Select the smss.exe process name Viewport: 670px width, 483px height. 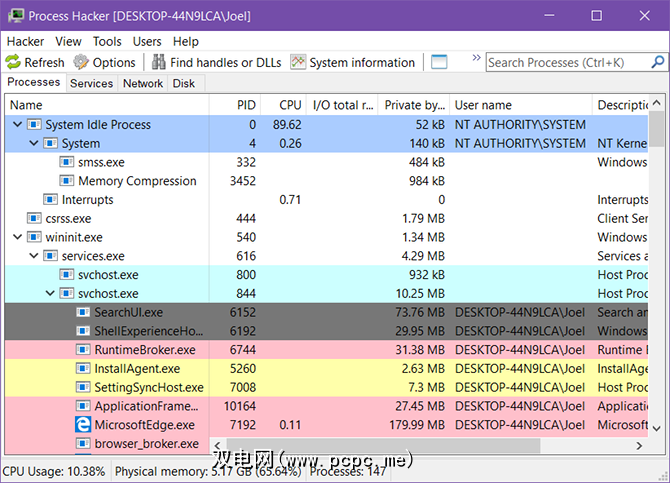[101, 162]
